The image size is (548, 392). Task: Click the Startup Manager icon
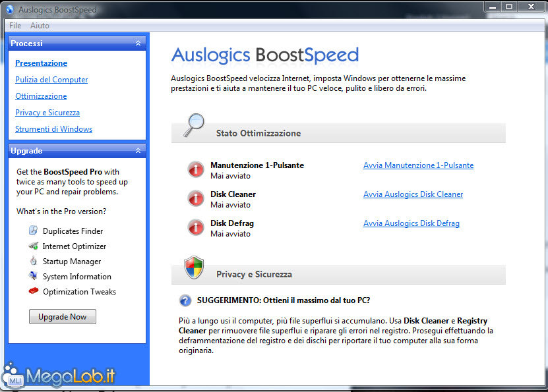point(33,261)
